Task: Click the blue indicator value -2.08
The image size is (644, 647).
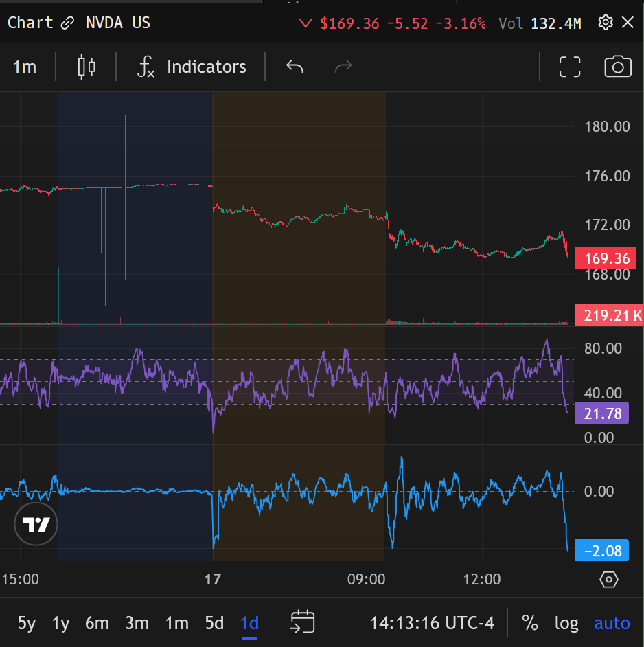Action: pos(601,550)
